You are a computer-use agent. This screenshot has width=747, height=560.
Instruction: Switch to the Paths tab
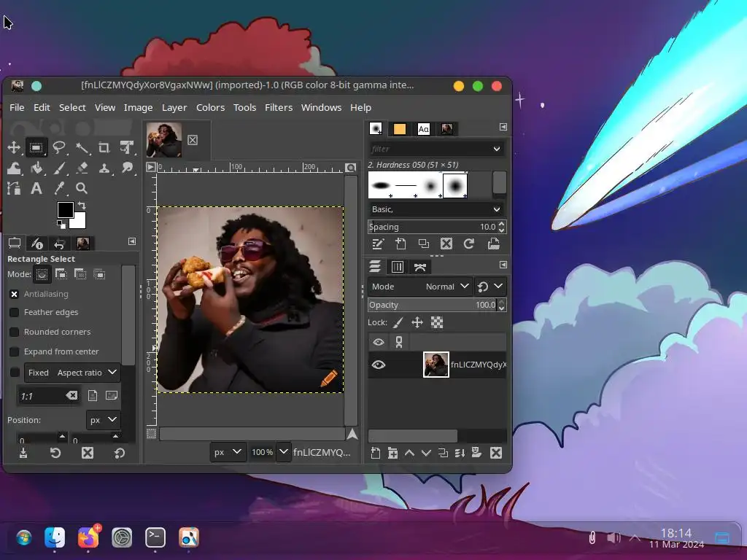tap(419, 267)
